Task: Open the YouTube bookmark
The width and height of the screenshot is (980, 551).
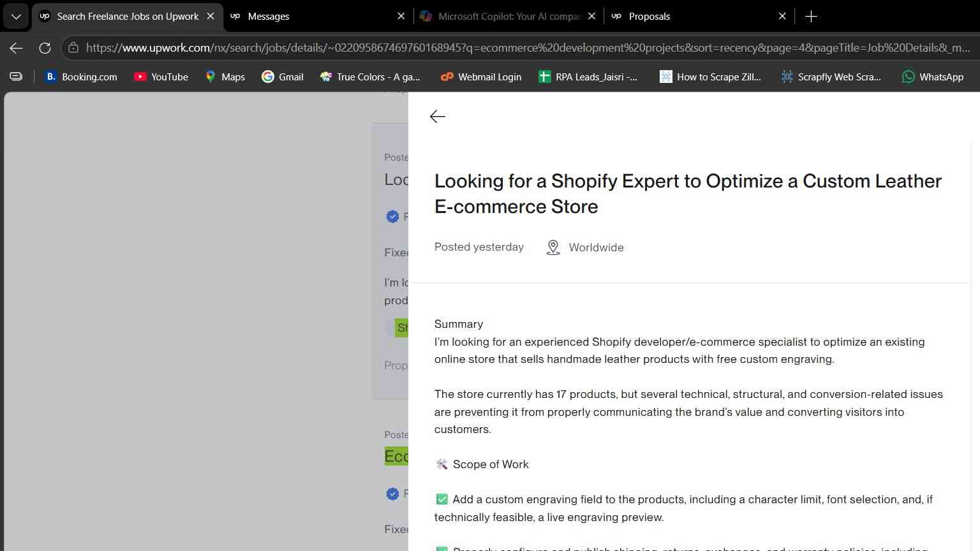Action: 161,77
